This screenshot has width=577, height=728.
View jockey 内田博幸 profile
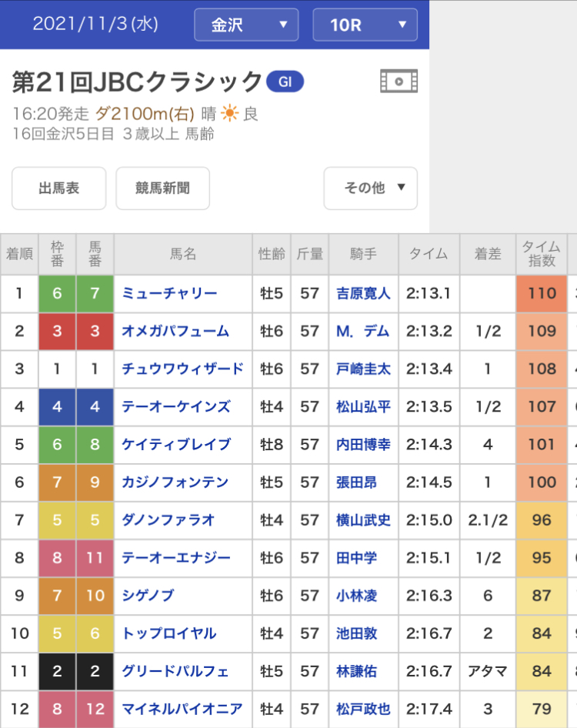click(x=363, y=444)
